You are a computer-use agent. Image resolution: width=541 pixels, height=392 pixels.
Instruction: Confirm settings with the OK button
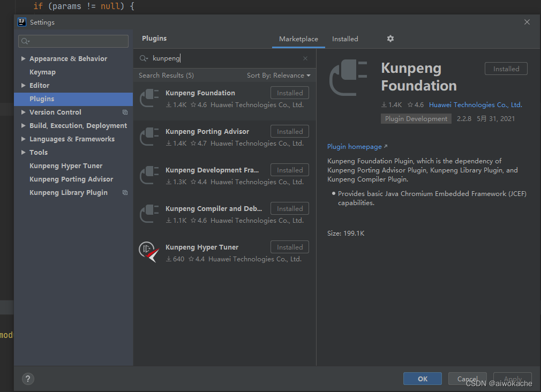(x=423, y=379)
